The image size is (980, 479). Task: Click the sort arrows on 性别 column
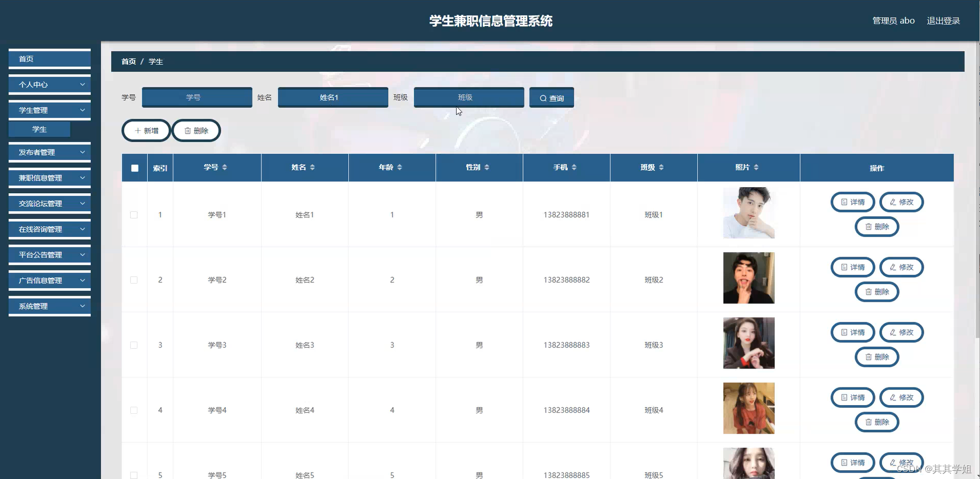click(487, 168)
